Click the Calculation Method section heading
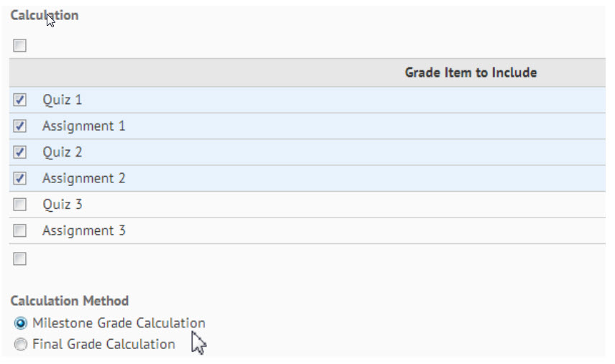This screenshot has height=364, width=615. (x=70, y=301)
